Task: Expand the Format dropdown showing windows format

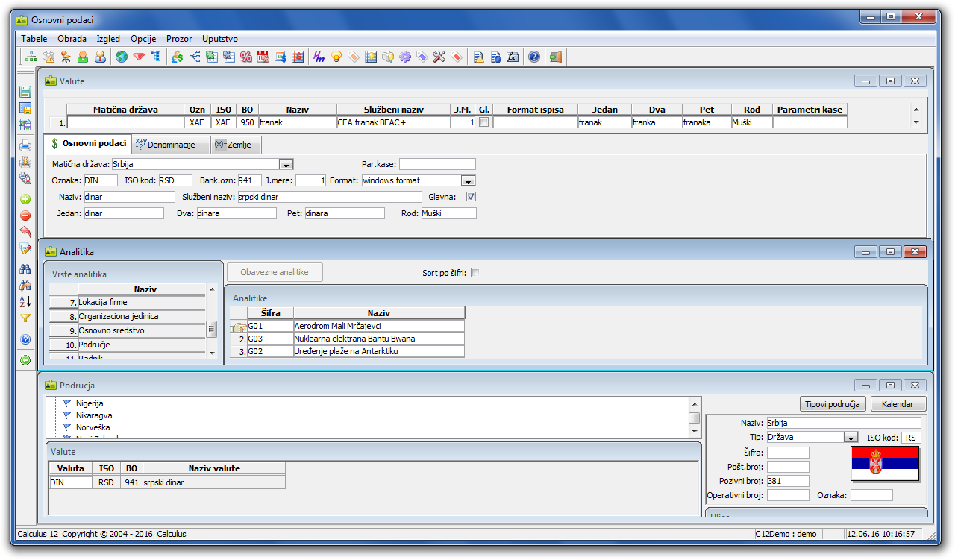Action: click(468, 180)
